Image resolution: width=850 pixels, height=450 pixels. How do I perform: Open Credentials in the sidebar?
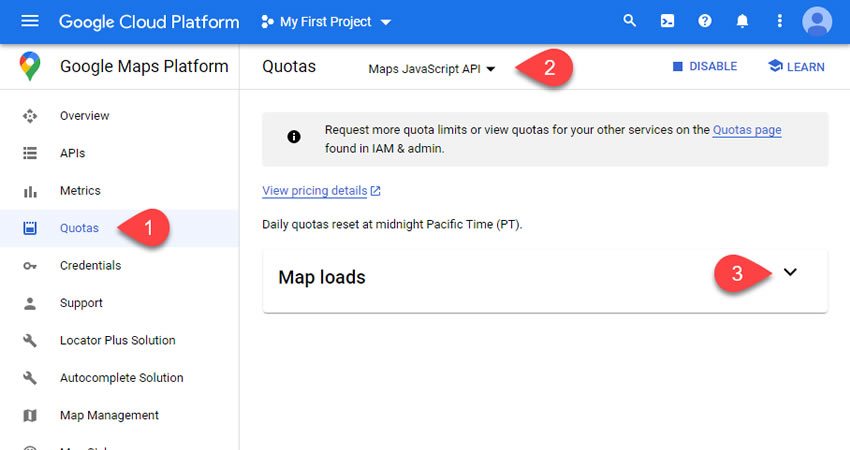(x=90, y=266)
